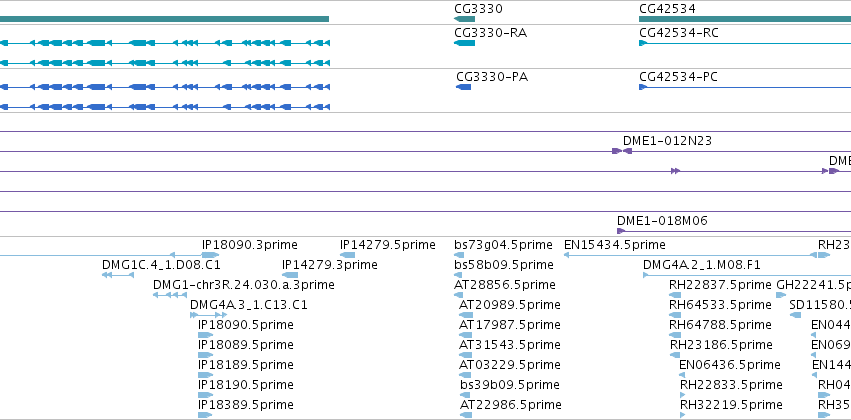This screenshot has width=851, height=420.
Task: Select the IP14279.5prime EST glyph
Action: [x=347, y=255]
